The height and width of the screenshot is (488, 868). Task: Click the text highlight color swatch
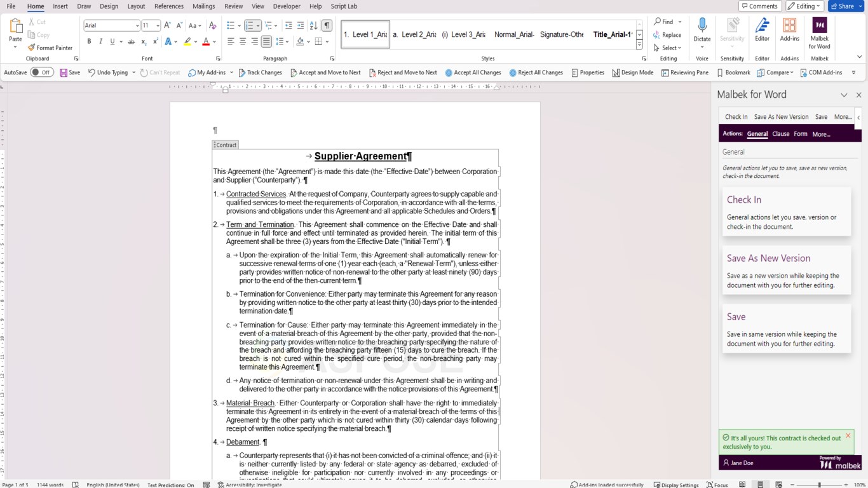point(187,41)
